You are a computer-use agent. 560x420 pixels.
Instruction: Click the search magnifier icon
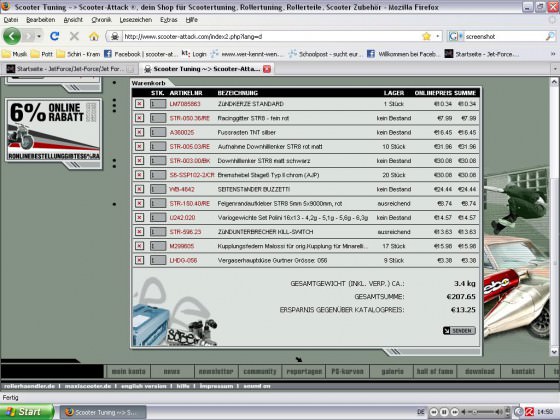(550, 36)
